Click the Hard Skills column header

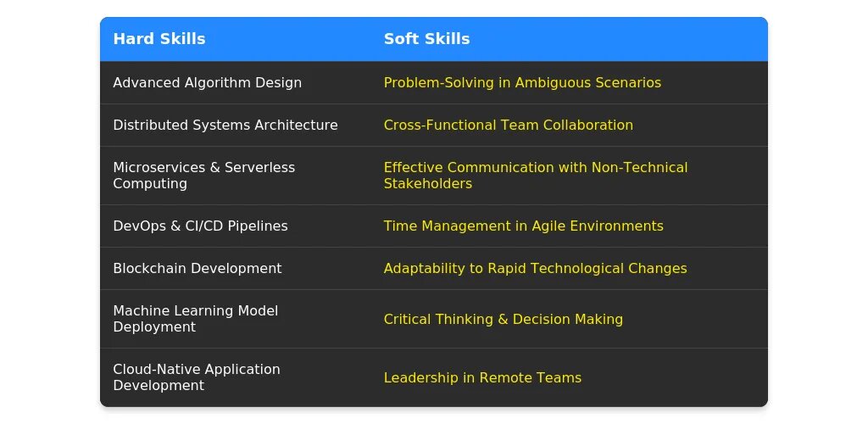click(x=159, y=39)
